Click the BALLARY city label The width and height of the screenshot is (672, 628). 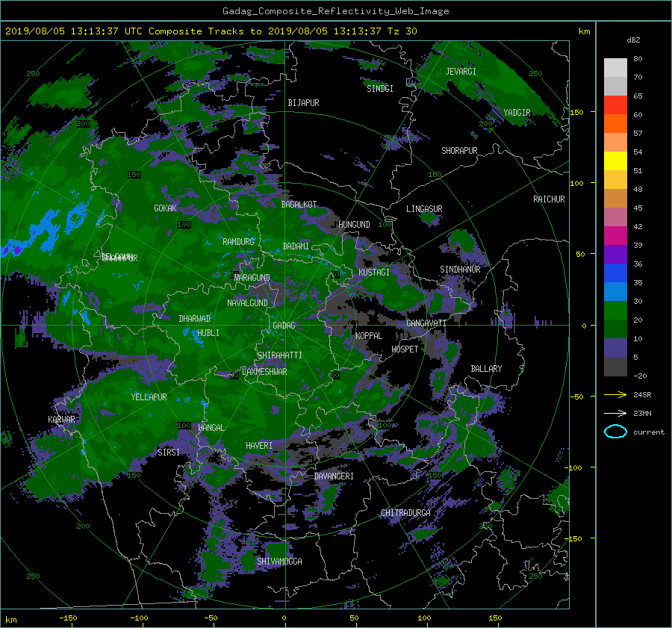coord(486,369)
